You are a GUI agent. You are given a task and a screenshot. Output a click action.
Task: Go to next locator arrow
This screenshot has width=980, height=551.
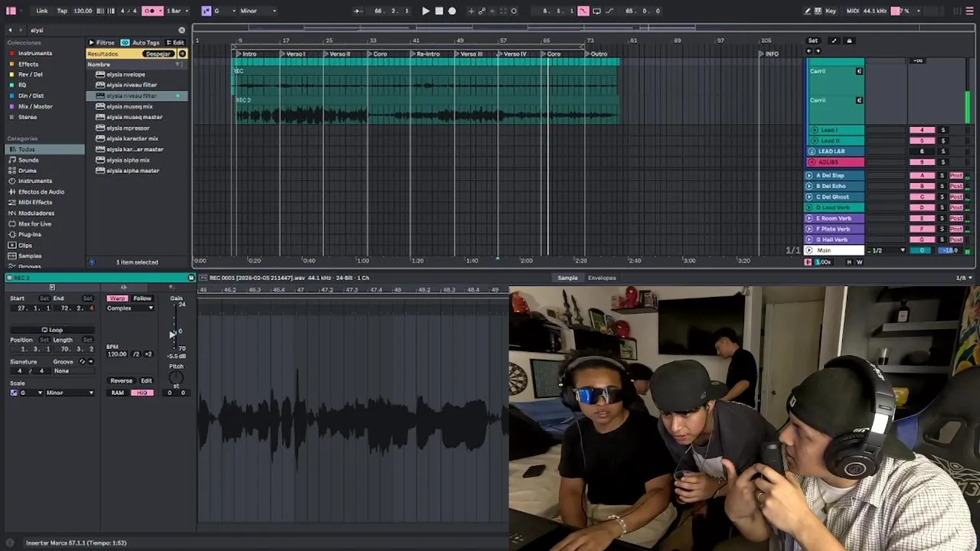818,51
